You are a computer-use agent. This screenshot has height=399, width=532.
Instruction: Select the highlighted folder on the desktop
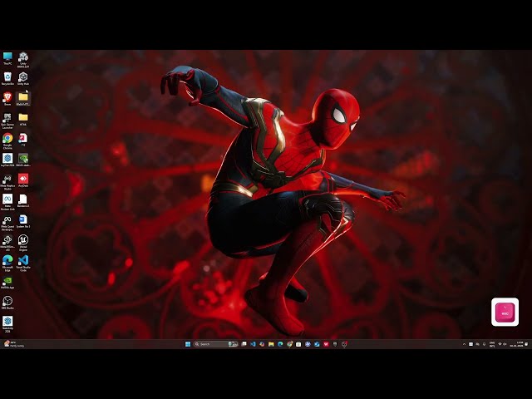tap(23, 99)
